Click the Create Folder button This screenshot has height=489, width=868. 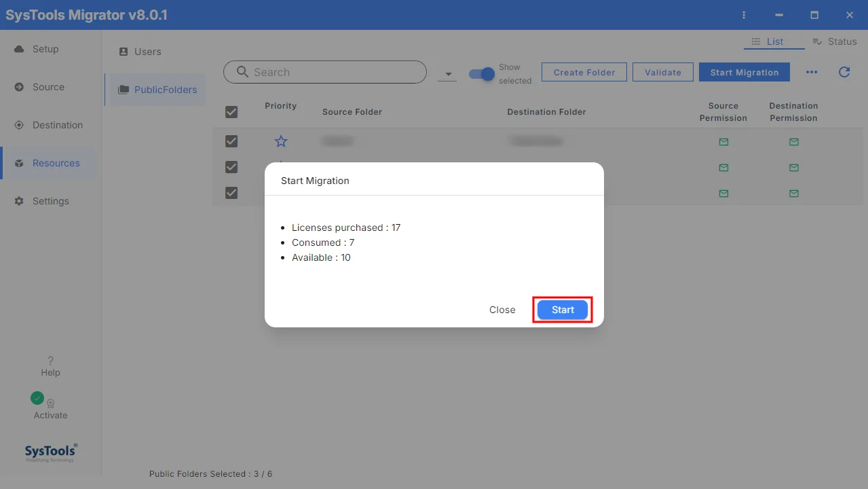(584, 72)
